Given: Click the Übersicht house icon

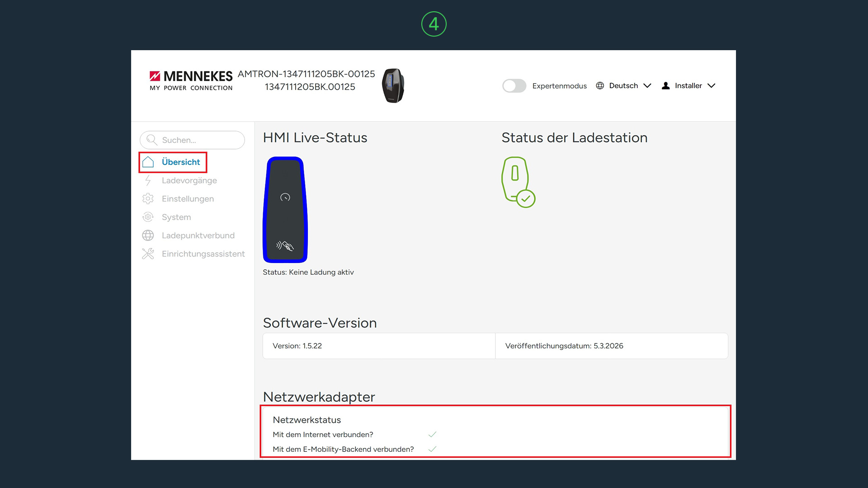Looking at the screenshot, I should tap(148, 162).
